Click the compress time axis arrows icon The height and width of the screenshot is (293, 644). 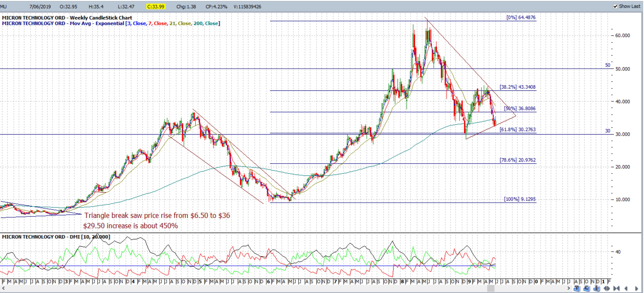tap(617, 289)
